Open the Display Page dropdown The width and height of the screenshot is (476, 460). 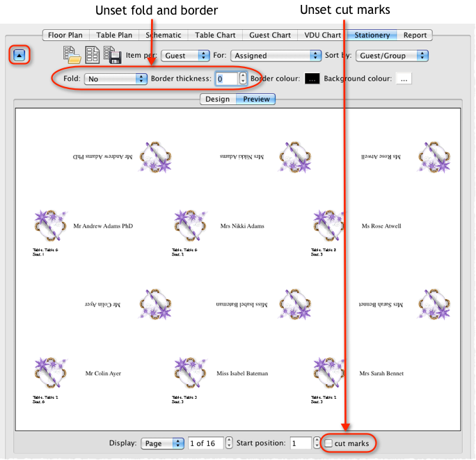(x=162, y=443)
